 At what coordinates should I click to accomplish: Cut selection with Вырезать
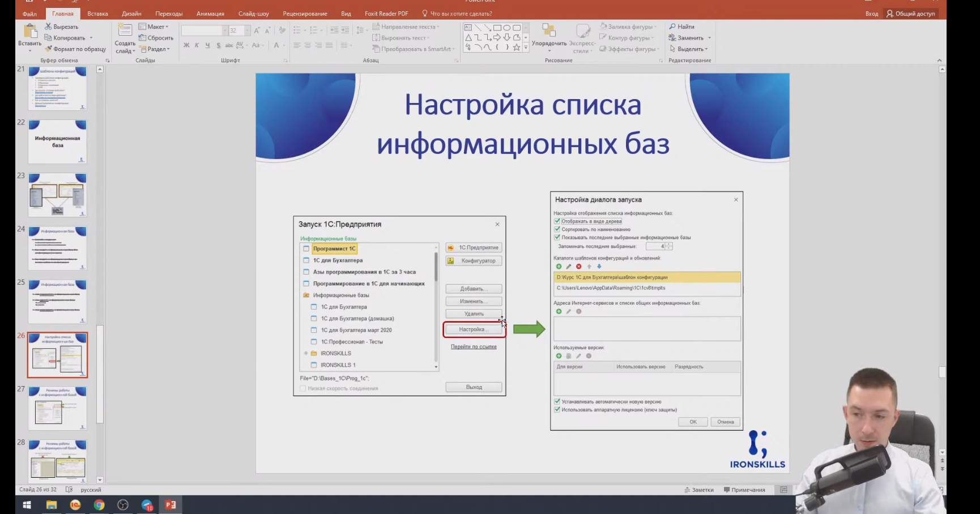(62, 27)
